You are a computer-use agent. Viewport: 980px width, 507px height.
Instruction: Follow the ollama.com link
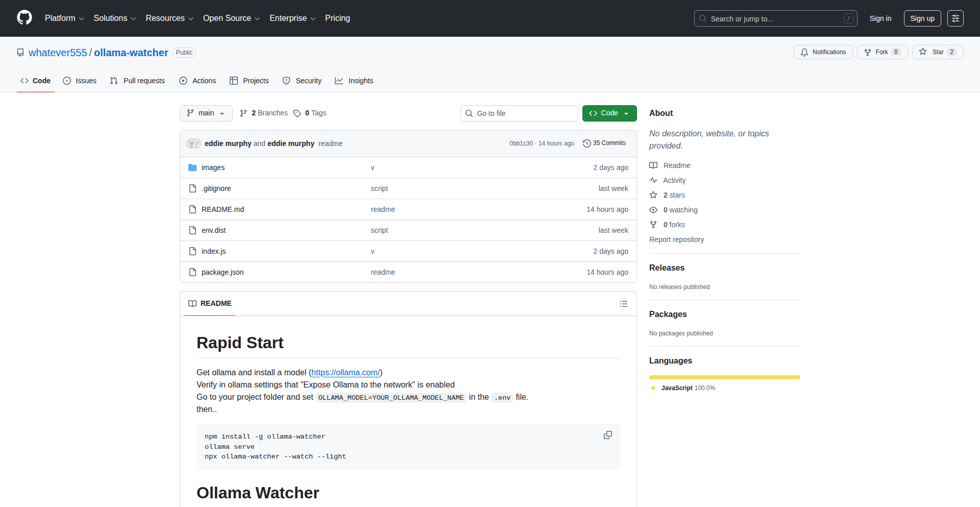click(346, 373)
